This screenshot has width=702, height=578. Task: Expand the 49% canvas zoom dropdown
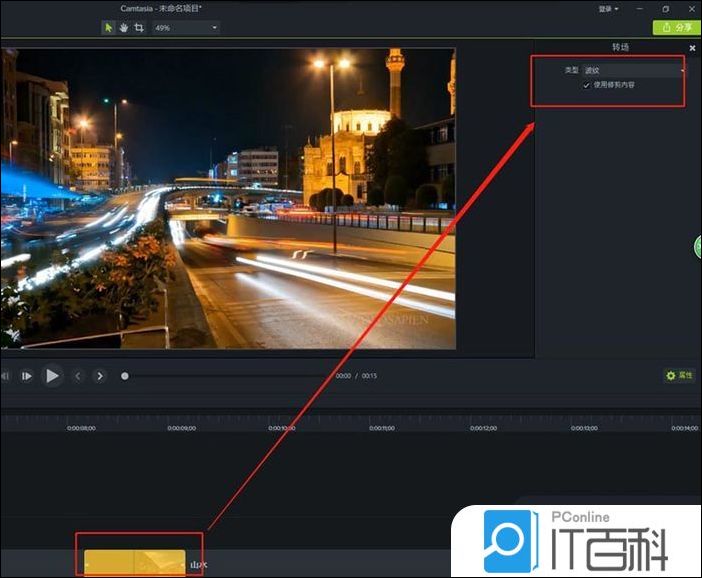tap(186, 28)
